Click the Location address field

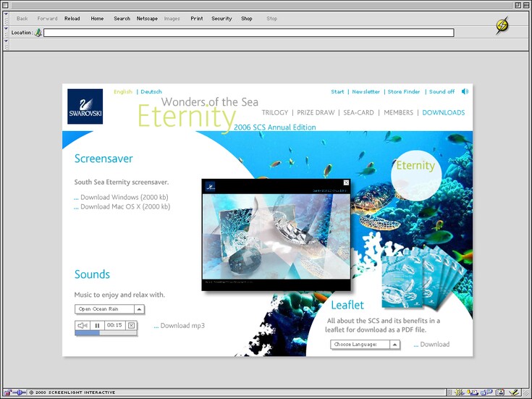(x=249, y=33)
